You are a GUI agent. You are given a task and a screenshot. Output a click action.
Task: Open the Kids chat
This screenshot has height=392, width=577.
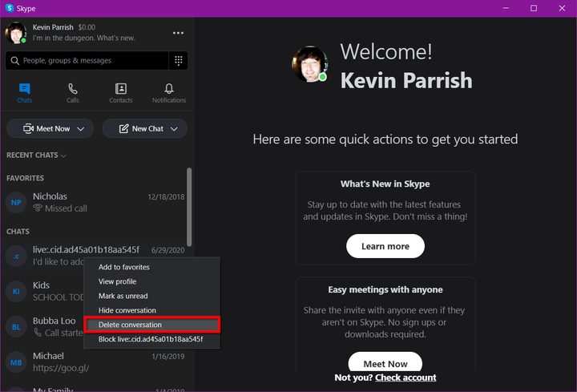[x=44, y=291]
